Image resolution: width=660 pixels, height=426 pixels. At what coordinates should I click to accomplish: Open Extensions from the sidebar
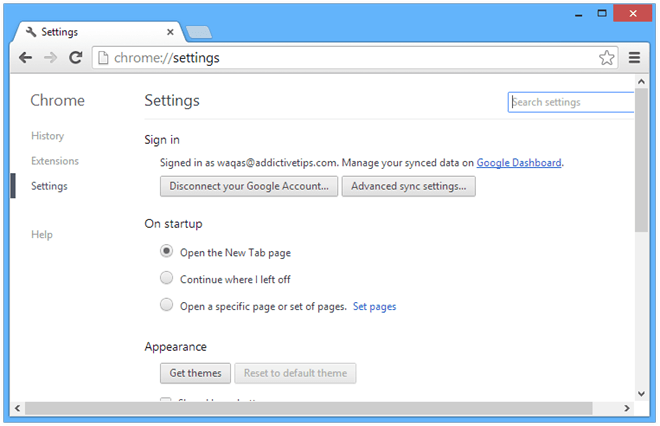(x=55, y=161)
